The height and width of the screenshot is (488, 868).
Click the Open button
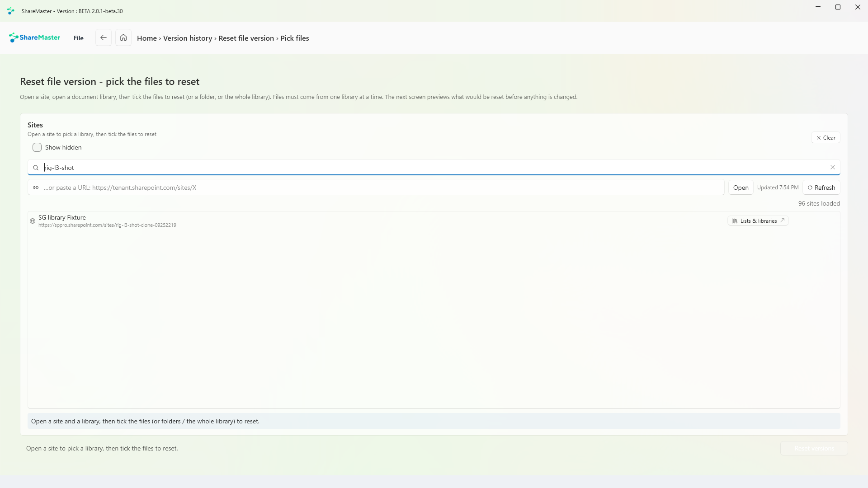click(741, 188)
